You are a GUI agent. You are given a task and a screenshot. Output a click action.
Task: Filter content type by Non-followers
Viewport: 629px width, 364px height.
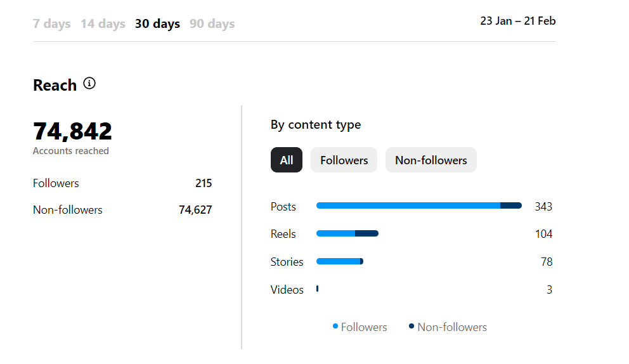click(431, 160)
